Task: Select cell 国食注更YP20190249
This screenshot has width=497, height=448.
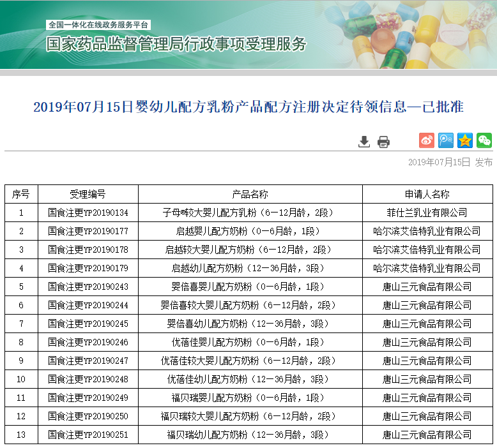Action: [88, 398]
